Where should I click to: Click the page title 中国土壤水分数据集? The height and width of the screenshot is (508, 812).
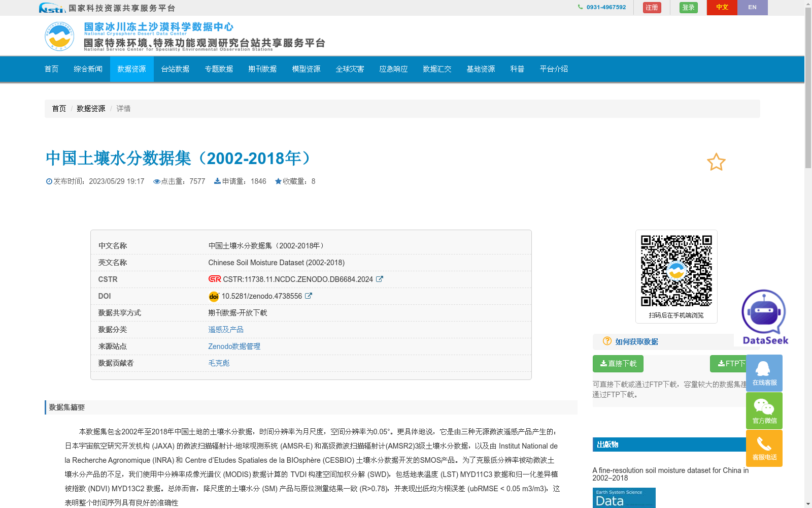[x=179, y=158]
